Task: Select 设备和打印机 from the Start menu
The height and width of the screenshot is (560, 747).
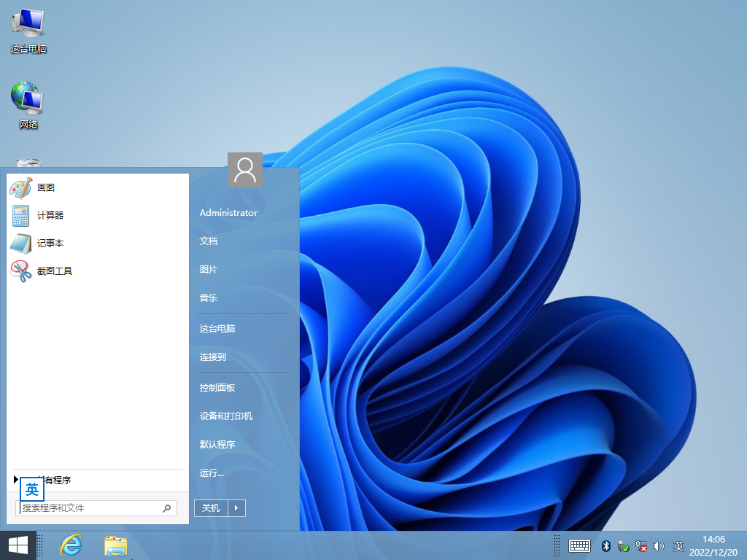Action: [226, 416]
